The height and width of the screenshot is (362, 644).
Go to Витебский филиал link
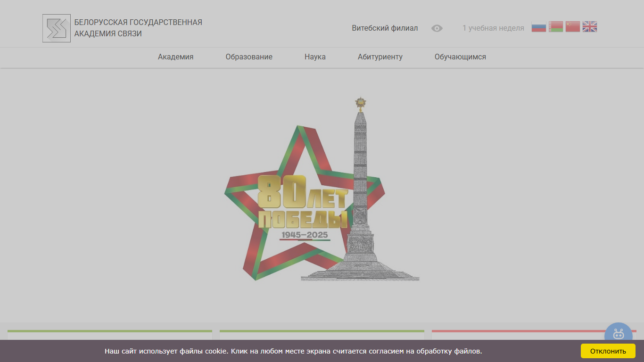385,28
